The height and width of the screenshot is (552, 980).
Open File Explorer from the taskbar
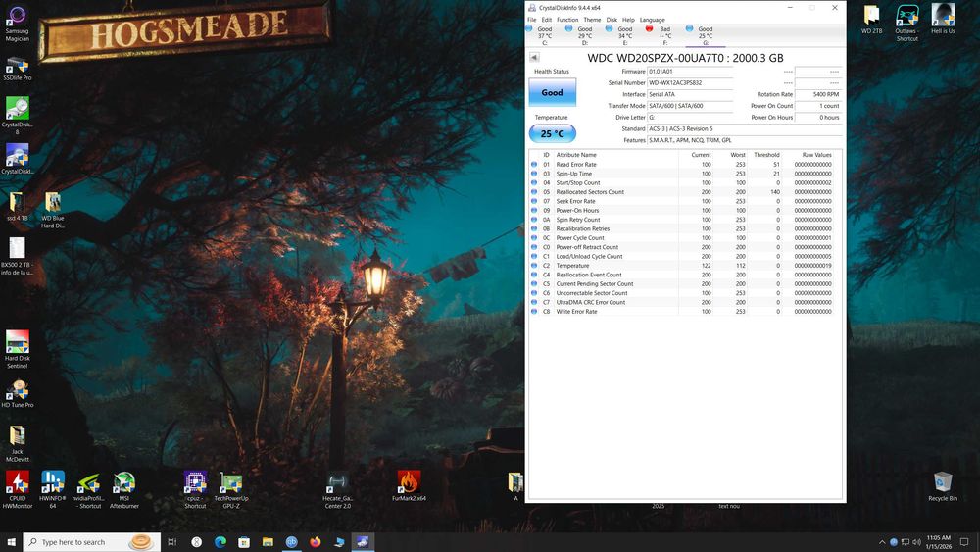[x=268, y=542]
